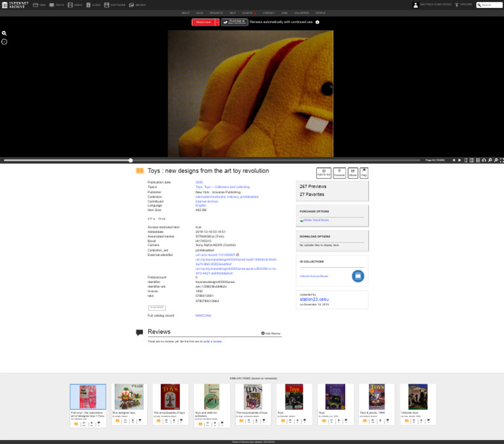Open the People menu item
The image size is (504, 444).
point(320,13)
